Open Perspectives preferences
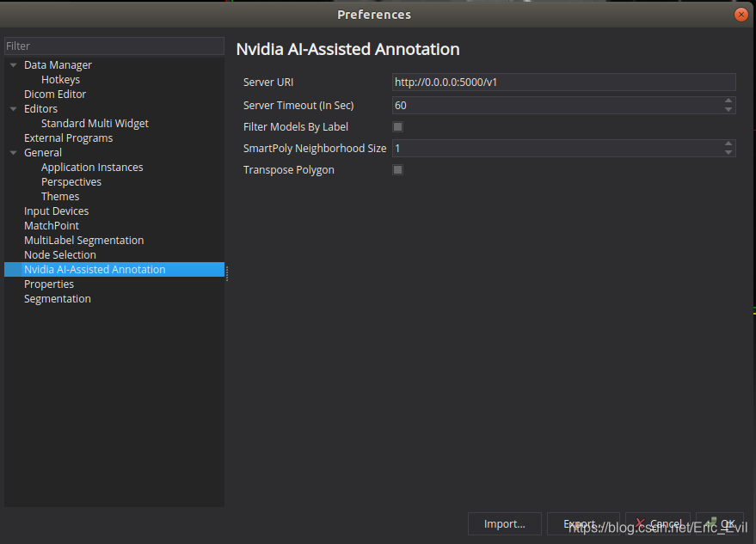Image resolution: width=756 pixels, height=544 pixels. tap(71, 181)
